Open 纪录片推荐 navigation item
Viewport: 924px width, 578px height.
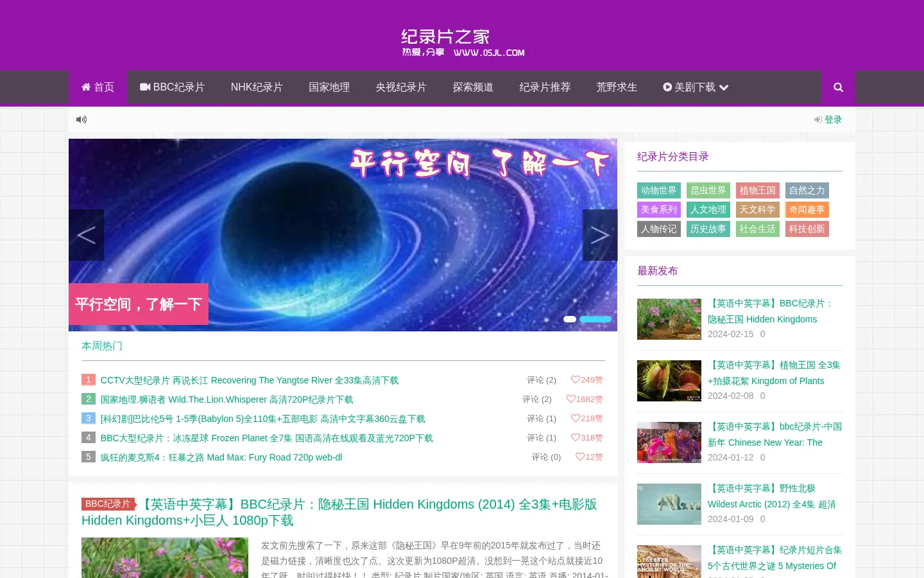[545, 87]
